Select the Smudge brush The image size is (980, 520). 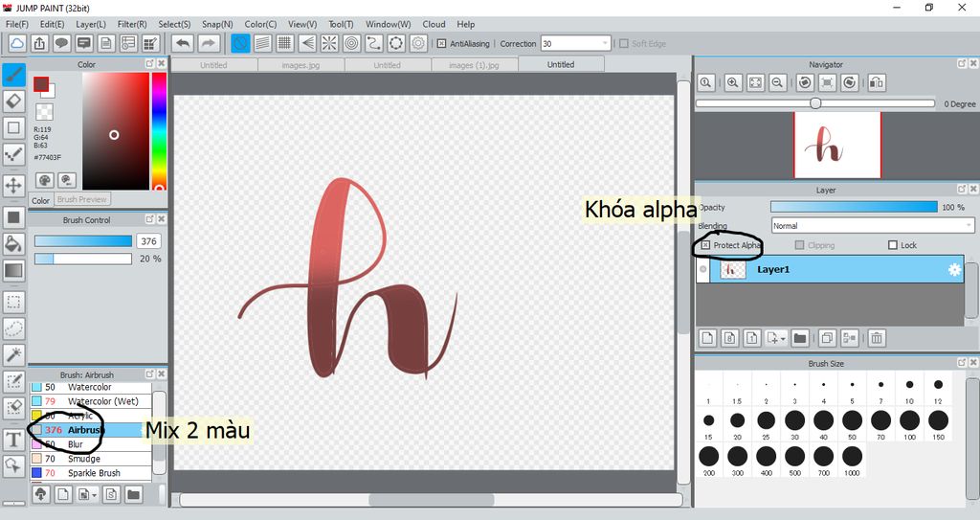tap(91, 459)
